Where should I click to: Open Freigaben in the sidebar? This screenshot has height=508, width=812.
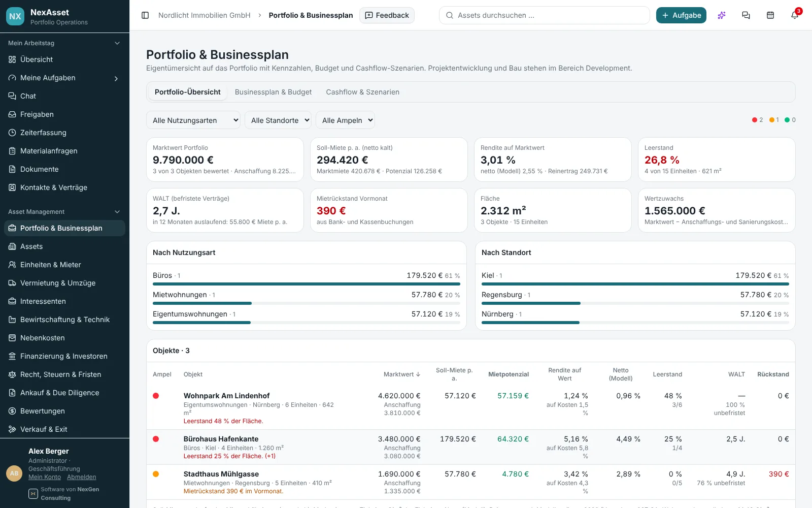(x=64, y=114)
